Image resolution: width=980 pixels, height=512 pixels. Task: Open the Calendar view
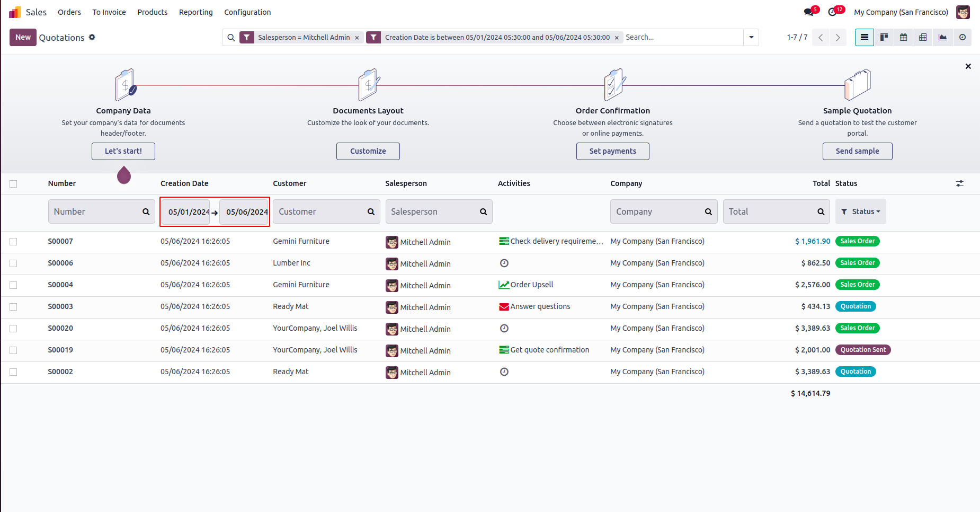pyautogui.click(x=904, y=37)
